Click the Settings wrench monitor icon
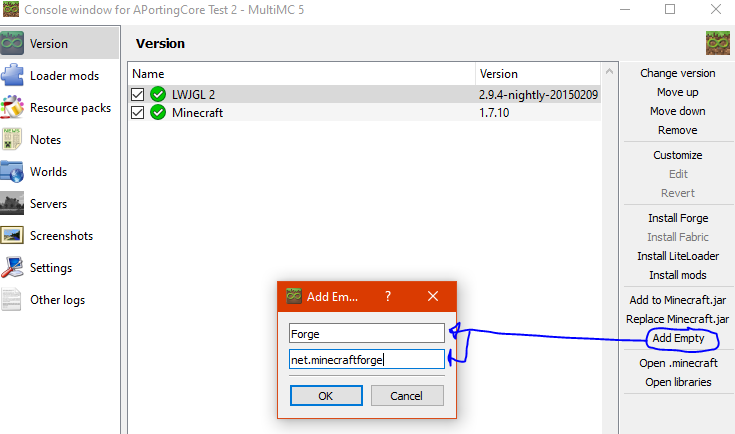Screen dimensions: 735x434 point(12,268)
